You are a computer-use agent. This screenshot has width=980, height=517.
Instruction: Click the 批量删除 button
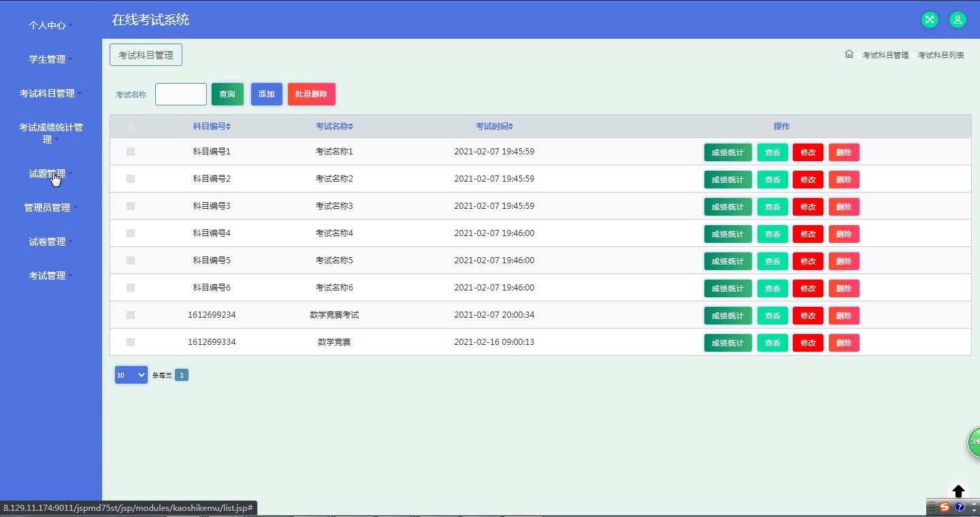(311, 95)
